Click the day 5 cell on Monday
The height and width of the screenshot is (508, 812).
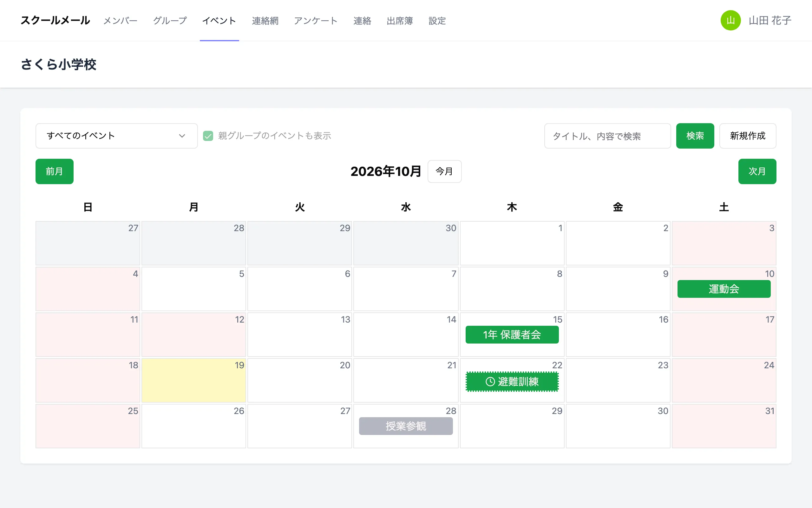click(193, 289)
